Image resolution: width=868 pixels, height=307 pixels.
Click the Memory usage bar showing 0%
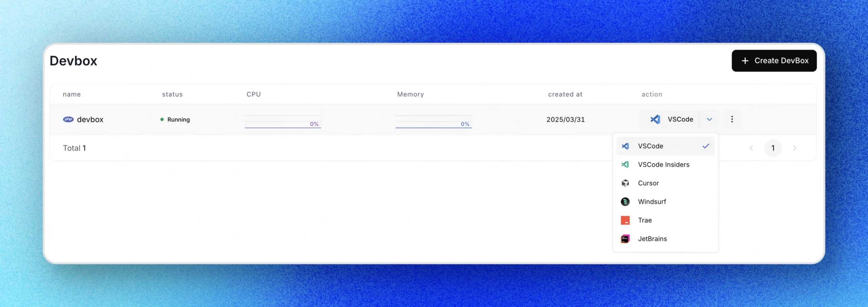tap(434, 122)
